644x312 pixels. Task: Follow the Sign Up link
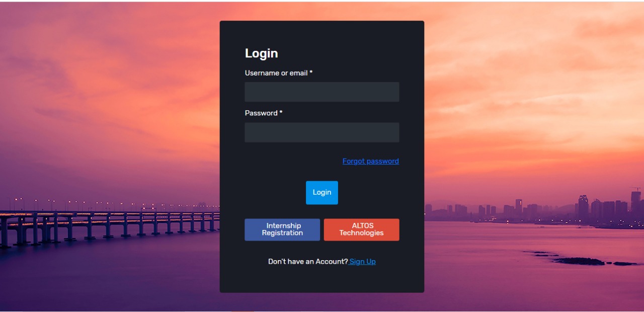tap(362, 262)
